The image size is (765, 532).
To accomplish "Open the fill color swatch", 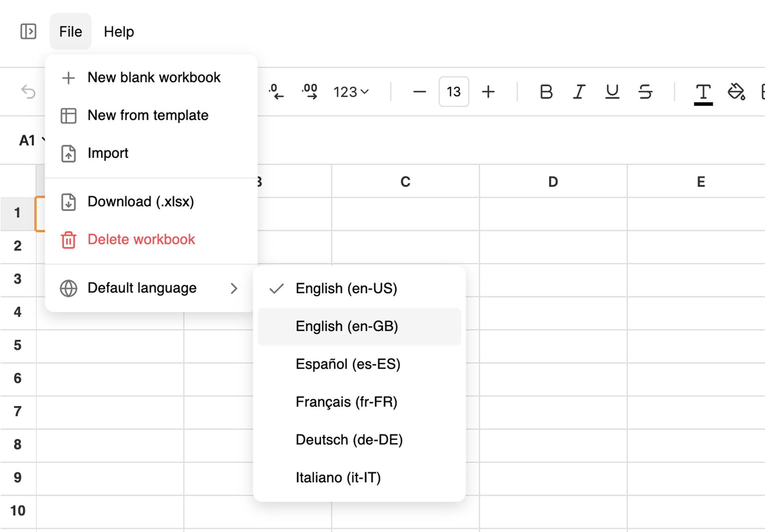I will [736, 92].
